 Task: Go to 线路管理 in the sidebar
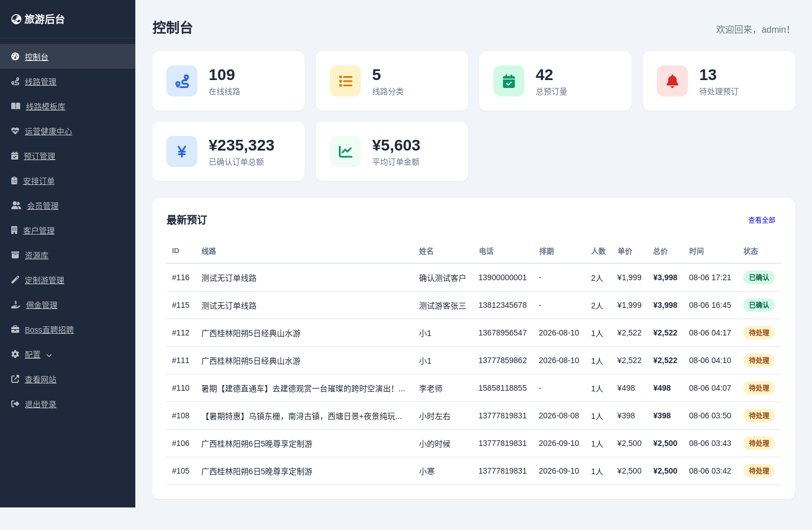click(x=68, y=81)
